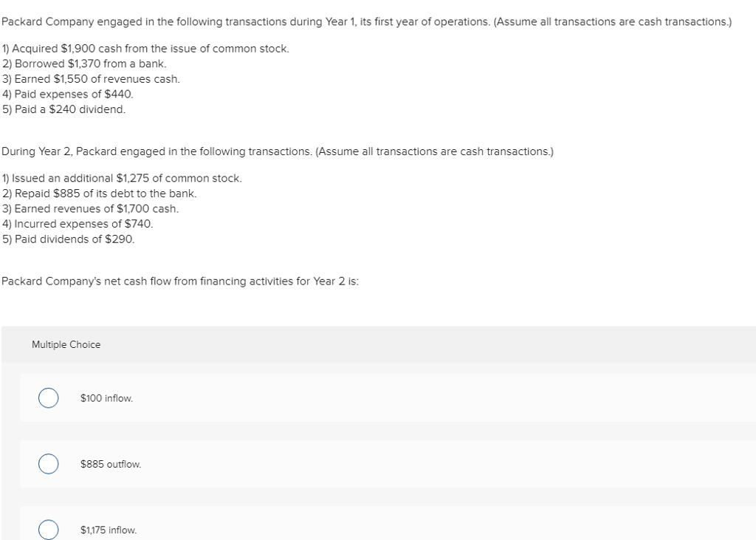Click the "Issued an additional $1,275" line
The width and height of the screenshot is (756, 540).
point(122,178)
